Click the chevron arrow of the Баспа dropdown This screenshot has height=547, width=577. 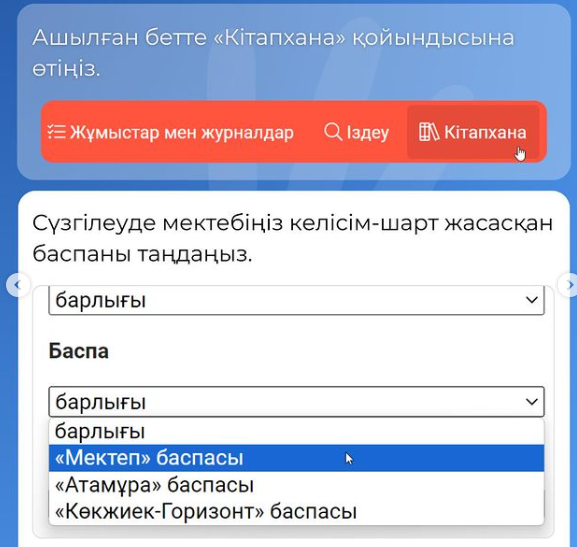531,401
